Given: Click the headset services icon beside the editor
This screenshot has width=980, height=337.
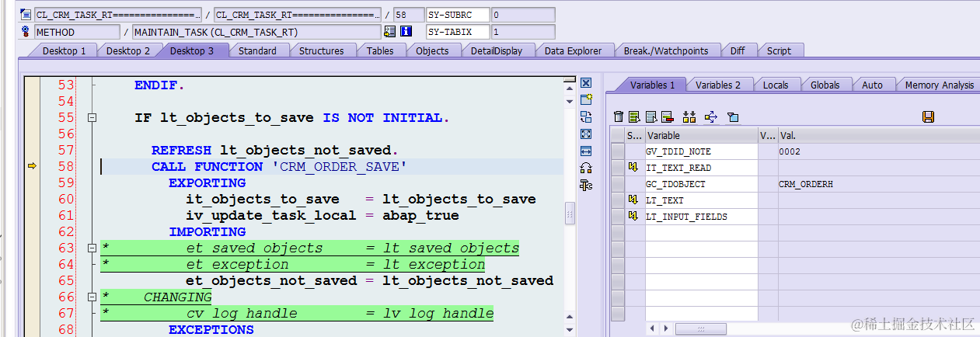Looking at the screenshot, I should [x=586, y=168].
